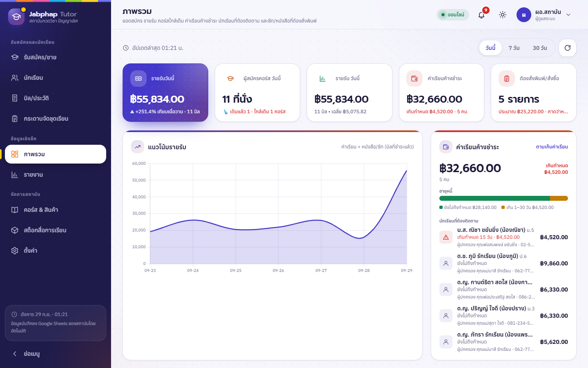Click the ผู้สมัครคอร์ส graduation cap icon
This screenshot has height=368, width=588.
(x=230, y=79)
